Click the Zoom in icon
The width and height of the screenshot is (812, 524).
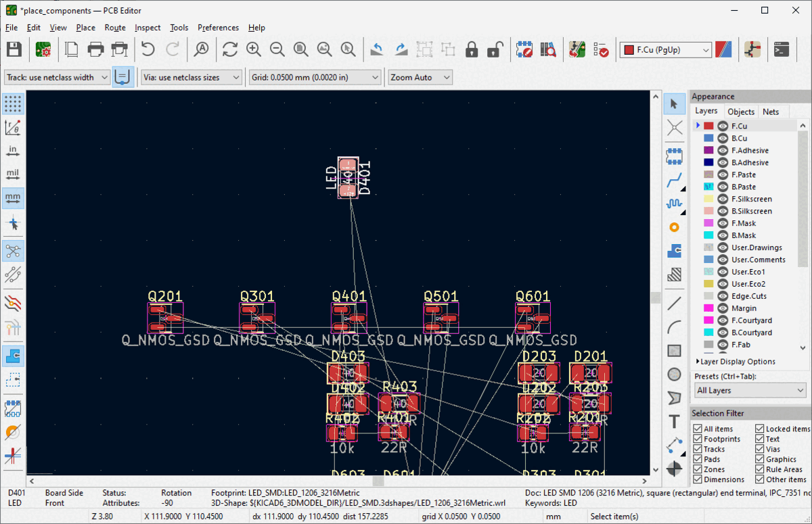pyautogui.click(x=254, y=49)
